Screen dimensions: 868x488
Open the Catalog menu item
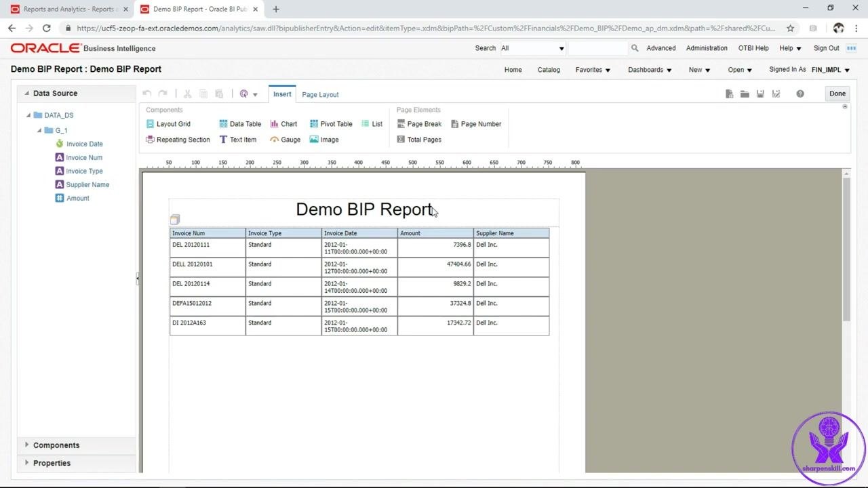coord(549,70)
